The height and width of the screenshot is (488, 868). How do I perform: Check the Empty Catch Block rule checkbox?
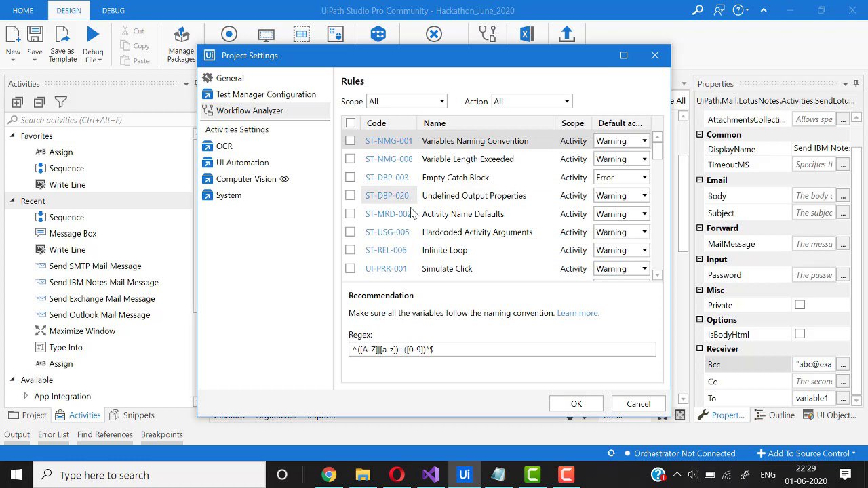click(x=350, y=177)
